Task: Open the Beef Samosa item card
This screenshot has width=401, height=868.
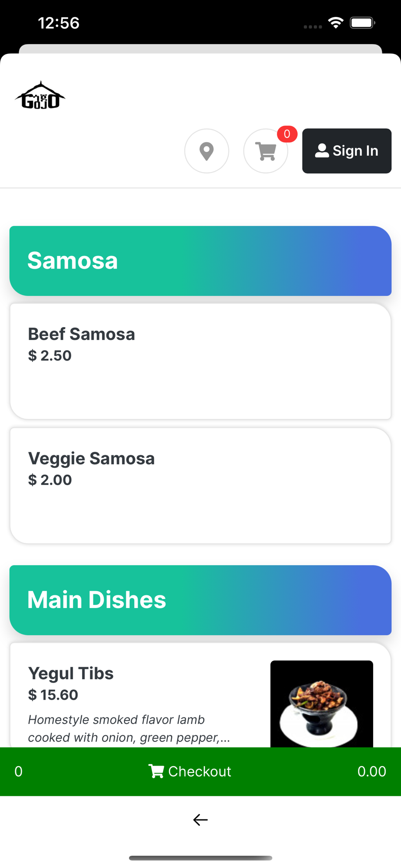Action: (x=200, y=361)
